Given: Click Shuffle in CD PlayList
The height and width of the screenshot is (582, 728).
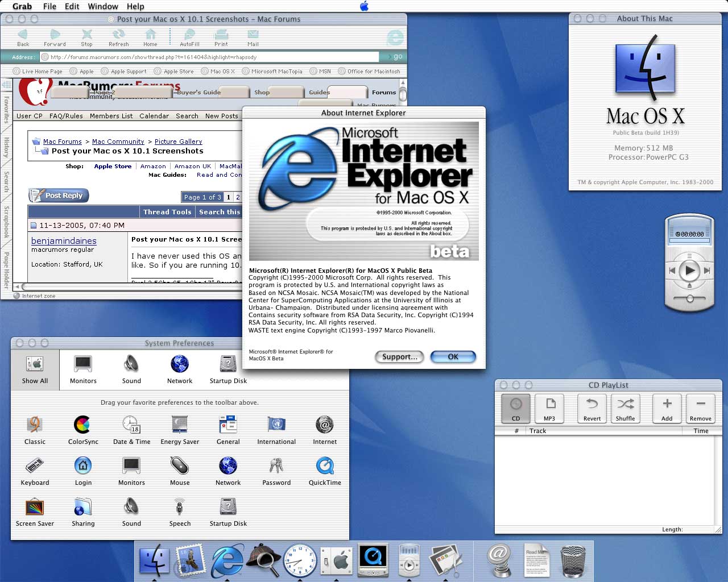Looking at the screenshot, I should click(625, 408).
